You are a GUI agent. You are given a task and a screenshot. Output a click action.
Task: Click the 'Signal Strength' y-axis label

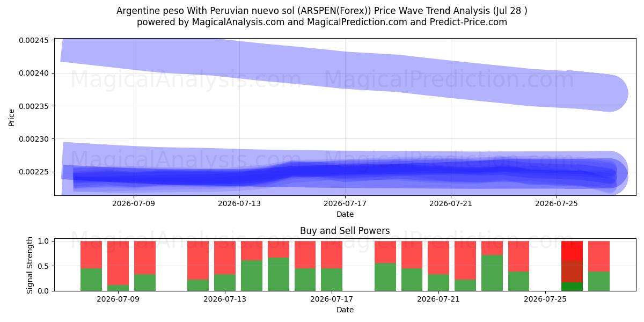[30, 265]
